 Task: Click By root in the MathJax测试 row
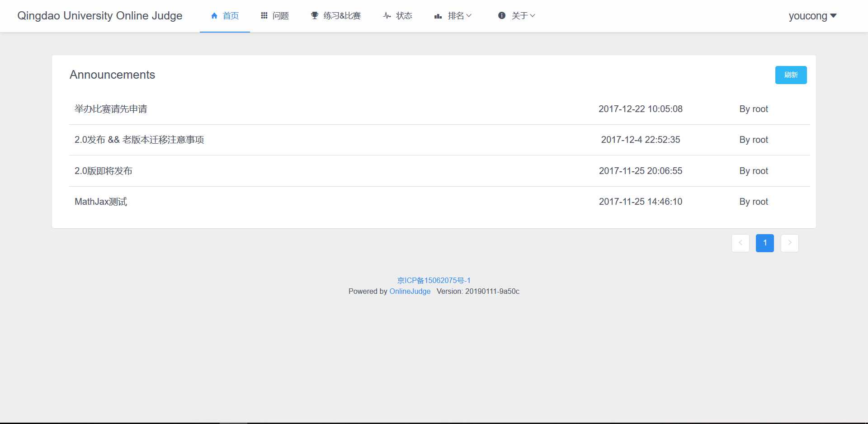tap(754, 202)
